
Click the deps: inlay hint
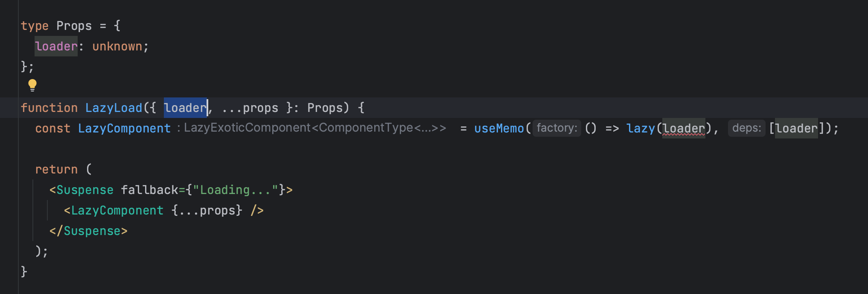click(x=747, y=128)
